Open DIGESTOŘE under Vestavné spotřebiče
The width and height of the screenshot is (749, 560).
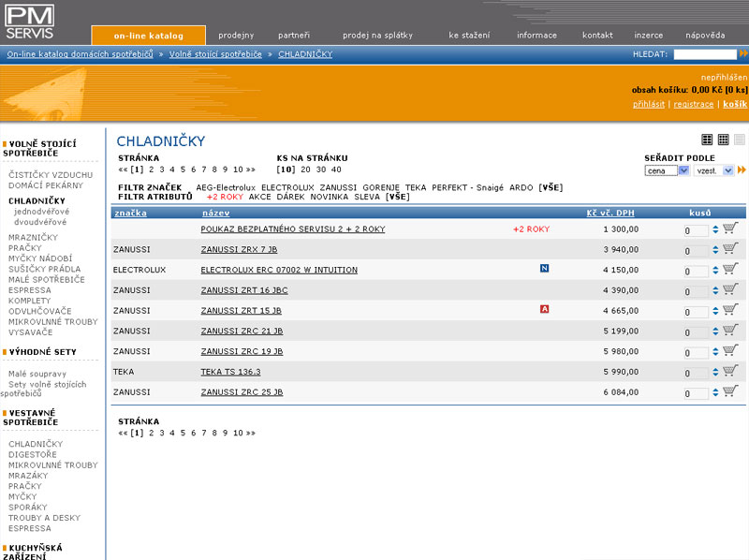33,454
